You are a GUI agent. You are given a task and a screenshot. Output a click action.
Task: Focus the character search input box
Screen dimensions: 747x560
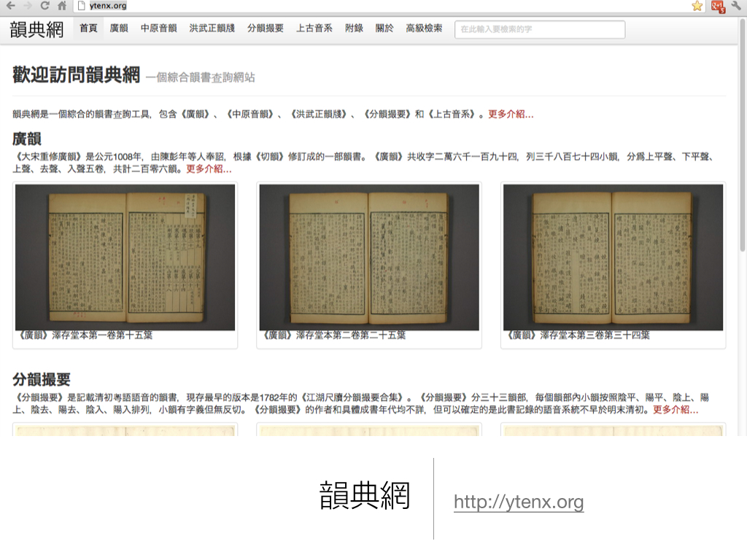click(539, 29)
